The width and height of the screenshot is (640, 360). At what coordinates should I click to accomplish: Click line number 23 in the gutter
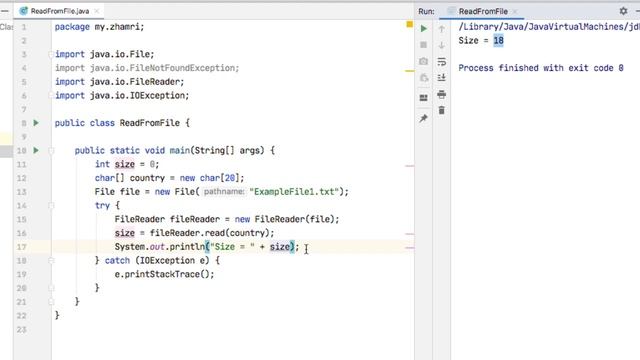[22, 329]
